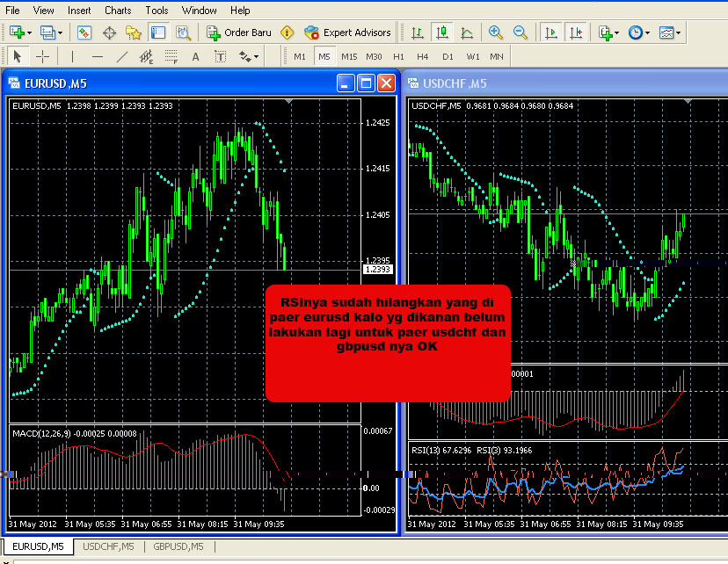This screenshot has height=564, width=728.
Task: Click the Expert Advisors button
Action: [348, 33]
